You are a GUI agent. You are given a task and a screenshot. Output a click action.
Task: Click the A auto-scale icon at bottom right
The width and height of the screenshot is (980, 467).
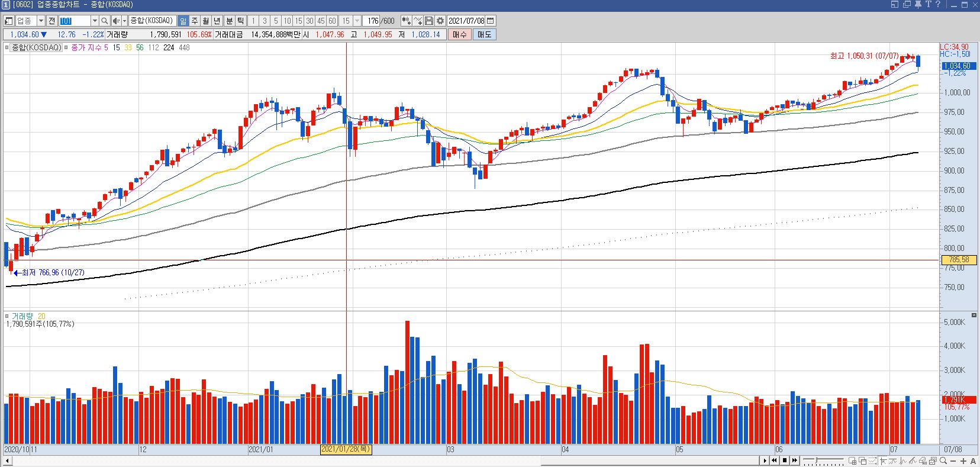[x=973, y=461]
